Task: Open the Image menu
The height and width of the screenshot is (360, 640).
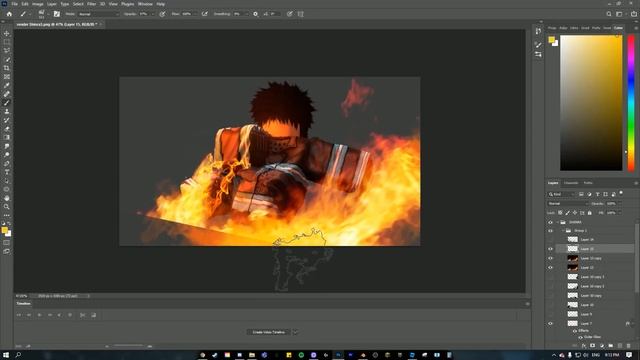Action: (38, 4)
